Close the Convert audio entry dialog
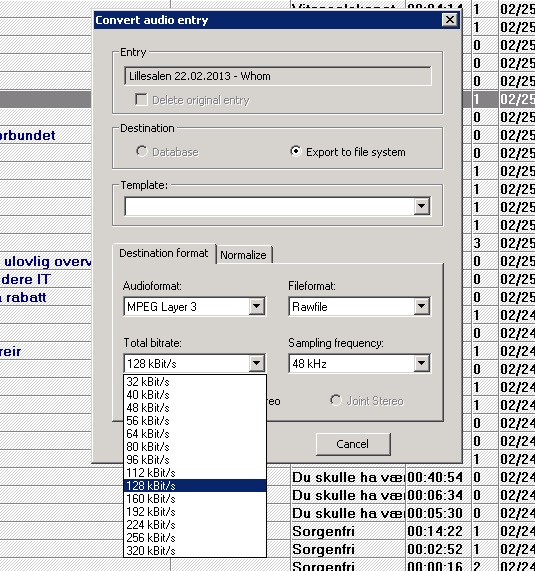Image resolution: width=535 pixels, height=571 pixels. click(450, 20)
